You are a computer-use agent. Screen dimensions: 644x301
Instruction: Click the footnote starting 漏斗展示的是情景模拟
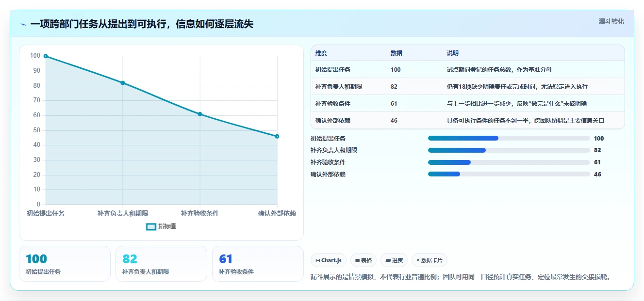[461, 277]
